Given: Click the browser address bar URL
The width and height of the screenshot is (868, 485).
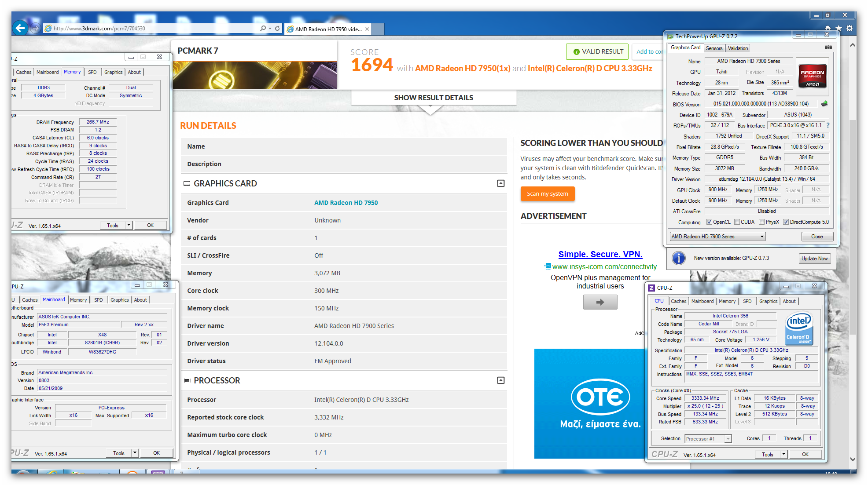Looking at the screenshot, I should point(99,29).
